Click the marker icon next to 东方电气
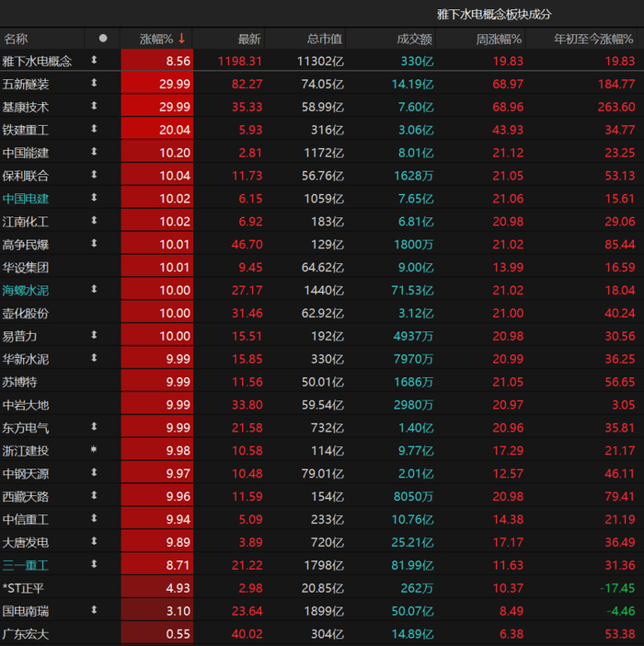The width and height of the screenshot is (644, 646). point(94,427)
